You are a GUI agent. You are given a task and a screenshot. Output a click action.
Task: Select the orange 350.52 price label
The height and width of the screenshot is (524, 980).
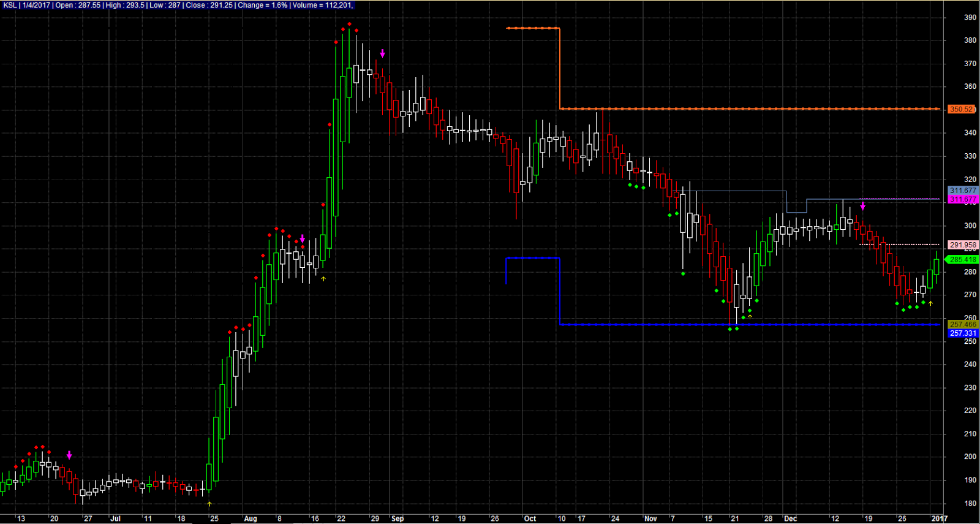pos(962,109)
